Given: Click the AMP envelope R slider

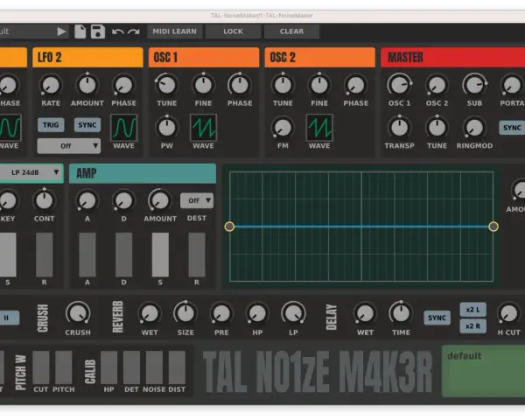Looking at the screenshot, I should coord(197,255).
